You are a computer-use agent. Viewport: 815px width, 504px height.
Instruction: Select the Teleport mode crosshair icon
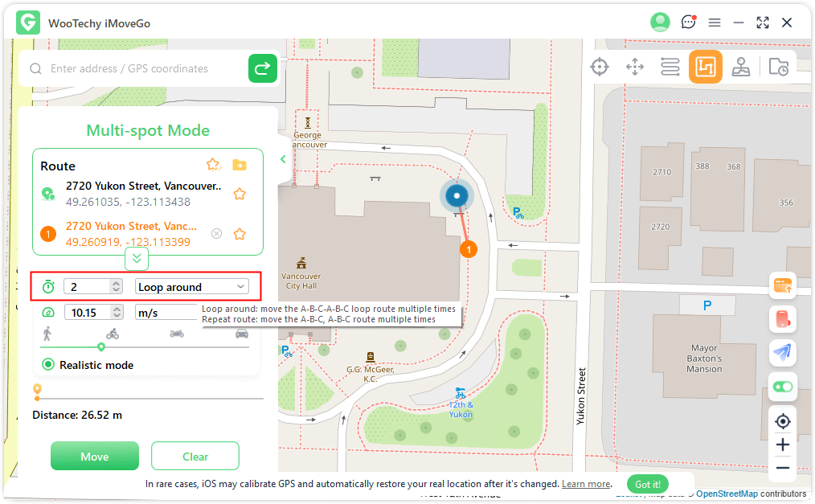click(600, 68)
